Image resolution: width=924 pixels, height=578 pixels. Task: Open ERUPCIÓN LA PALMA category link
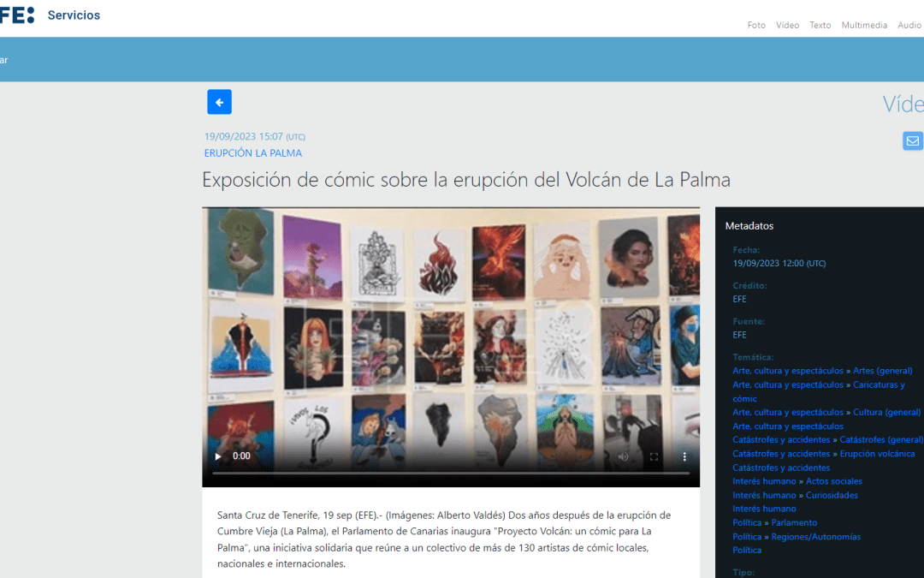[x=252, y=152]
